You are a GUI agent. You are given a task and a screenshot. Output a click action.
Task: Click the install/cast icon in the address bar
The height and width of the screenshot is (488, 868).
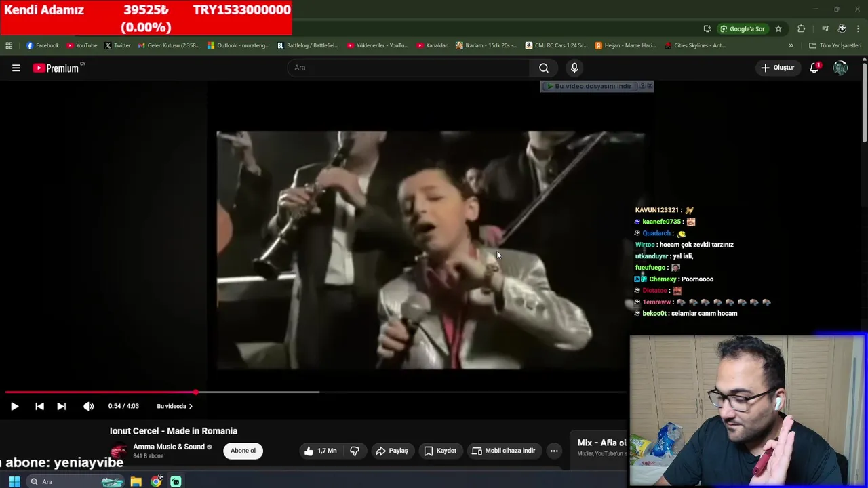click(x=707, y=28)
